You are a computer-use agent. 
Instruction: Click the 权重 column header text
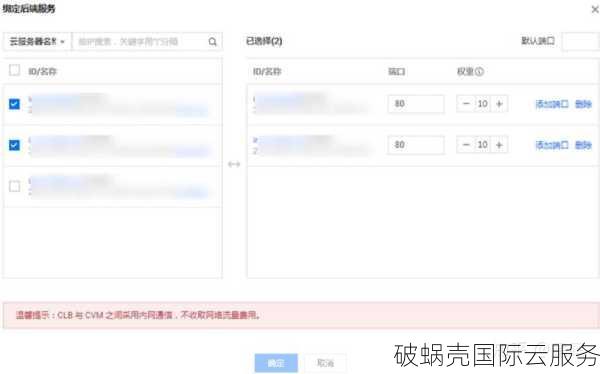click(466, 72)
